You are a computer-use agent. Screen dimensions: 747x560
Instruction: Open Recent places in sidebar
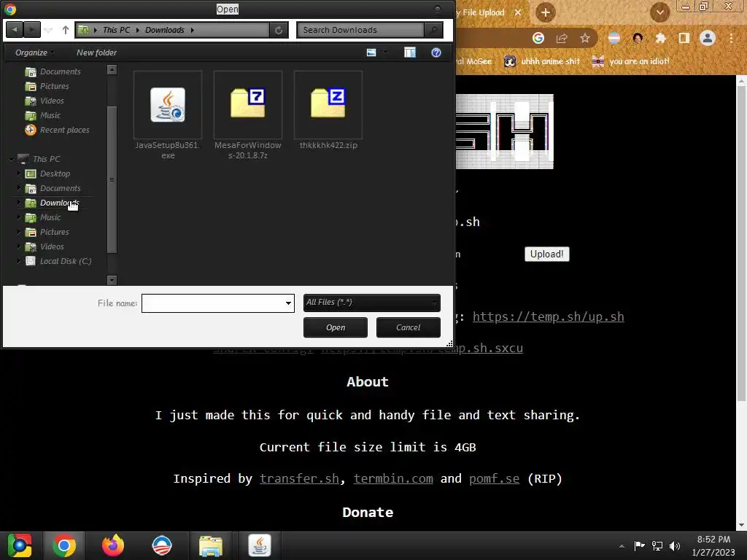coord(57,130)
